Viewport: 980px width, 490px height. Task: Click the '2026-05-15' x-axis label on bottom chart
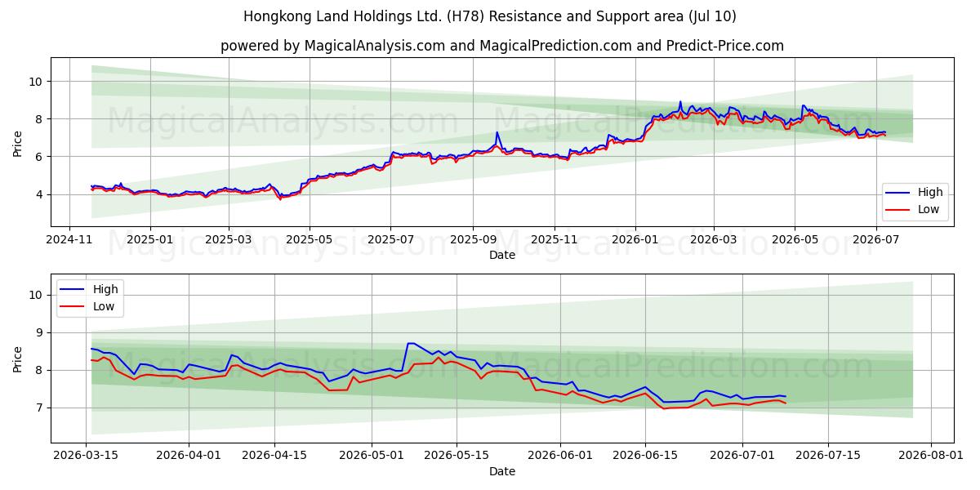tap(456, 457)
